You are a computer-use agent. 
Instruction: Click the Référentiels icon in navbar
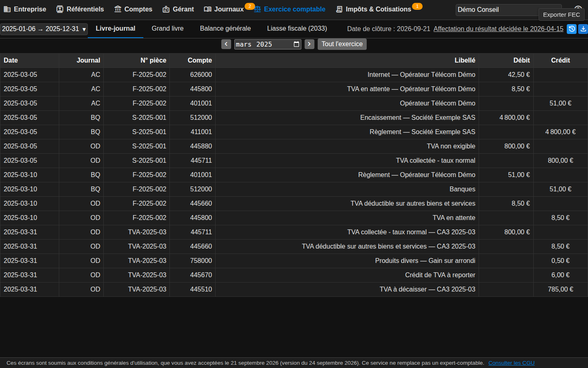[x=60, y=9]
